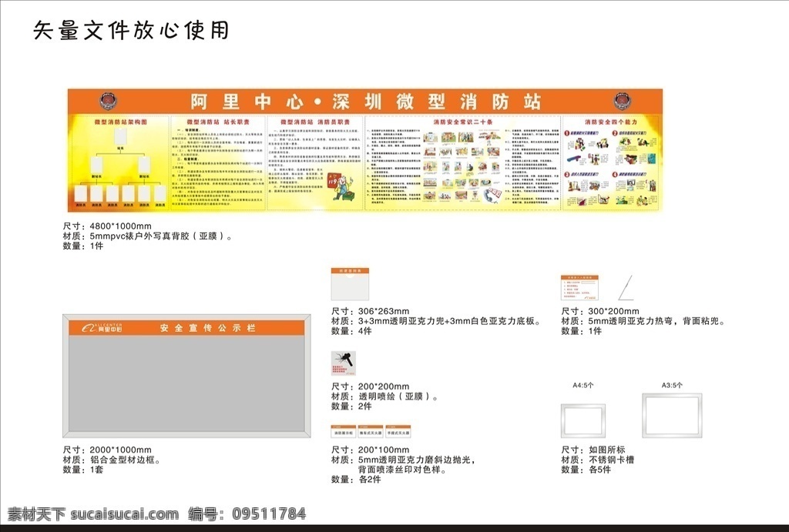Click the text 尺寸: 306*263mm
The width and height of the screenshot is (789, 532).
click(x=371, y=311)
